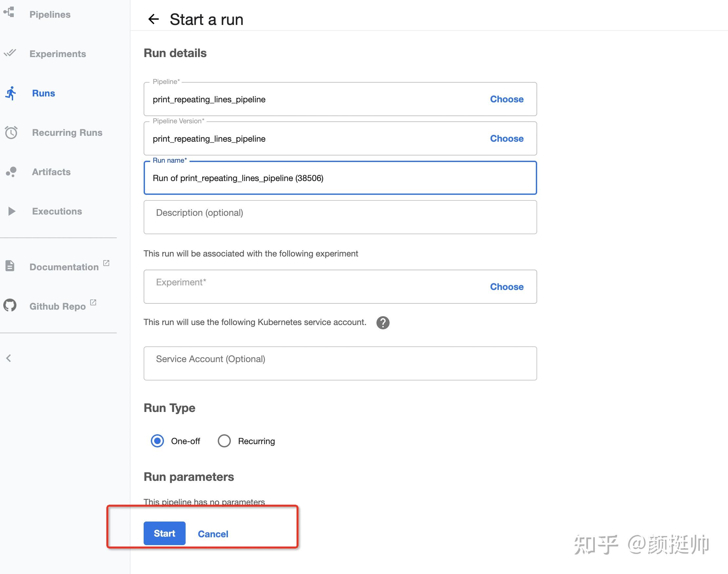728x574 pixels.
Task: Go back using the back arrow
Action: (153, 19)
